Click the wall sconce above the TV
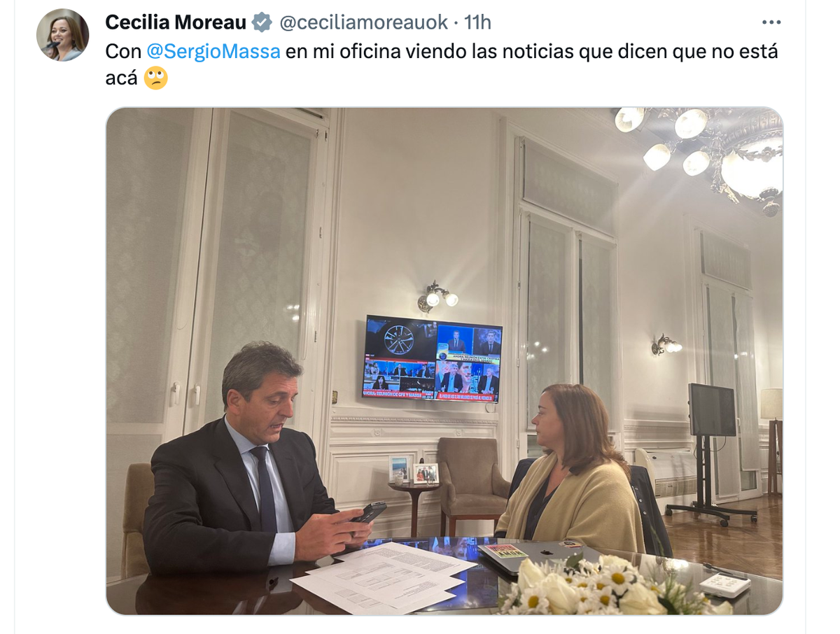This screenshot has width=840, height=634. pos(437,297)
